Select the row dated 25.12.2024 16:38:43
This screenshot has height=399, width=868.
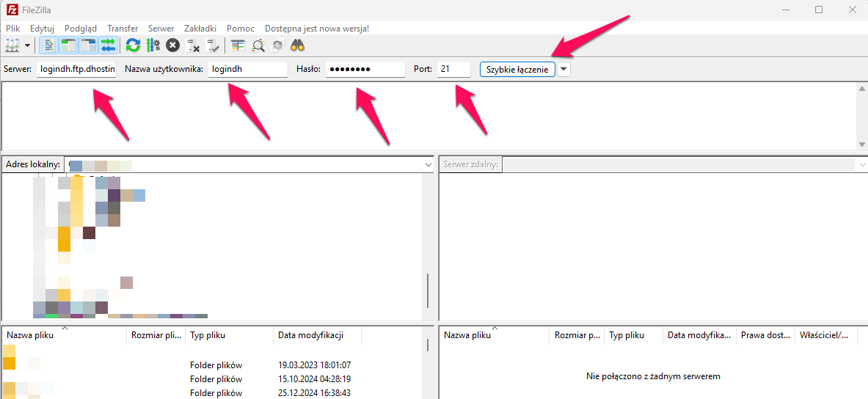point(213,393)
